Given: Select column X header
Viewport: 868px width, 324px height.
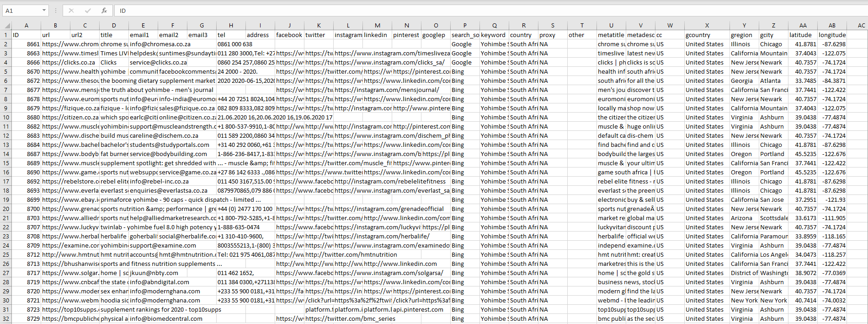Looking at the screenshot, I should click(x=707, y=26).
